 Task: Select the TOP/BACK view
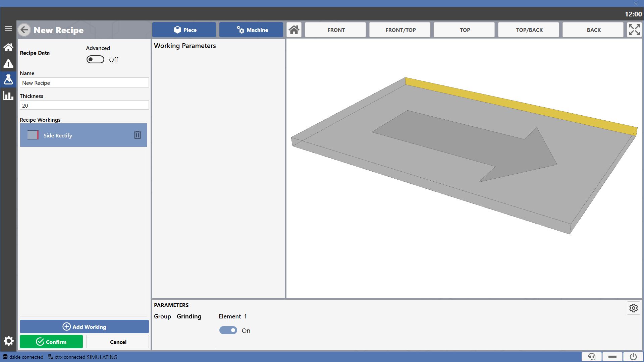coord(529,30)
